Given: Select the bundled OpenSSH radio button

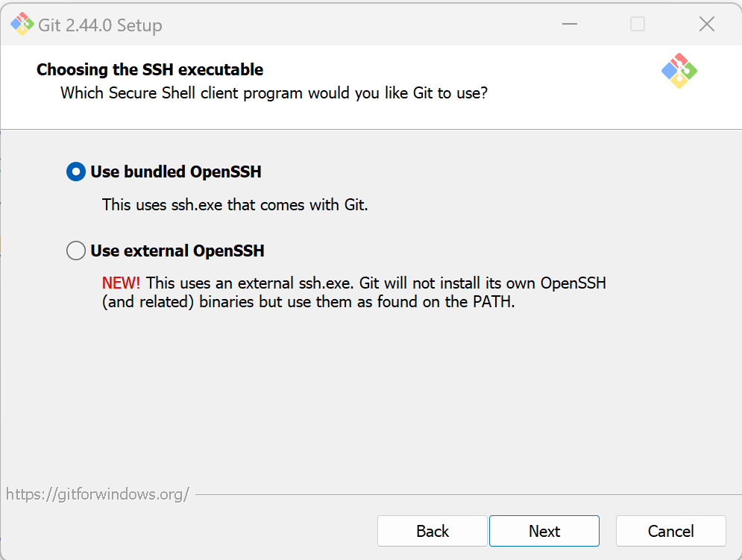Looking at the screenshot, I should coord(76,172).
